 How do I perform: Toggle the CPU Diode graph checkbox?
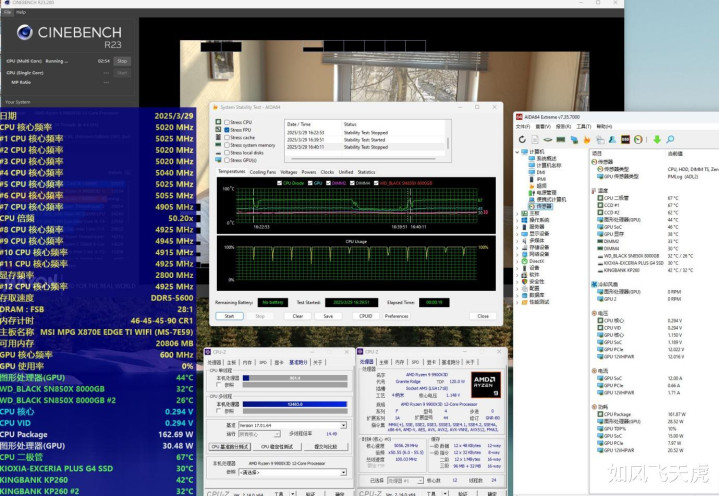(279, 183)
